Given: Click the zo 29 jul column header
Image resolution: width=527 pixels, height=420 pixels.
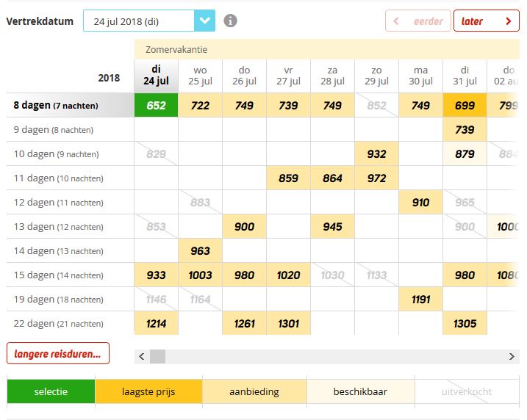Looking at the screenshot, I should point(376,76).
